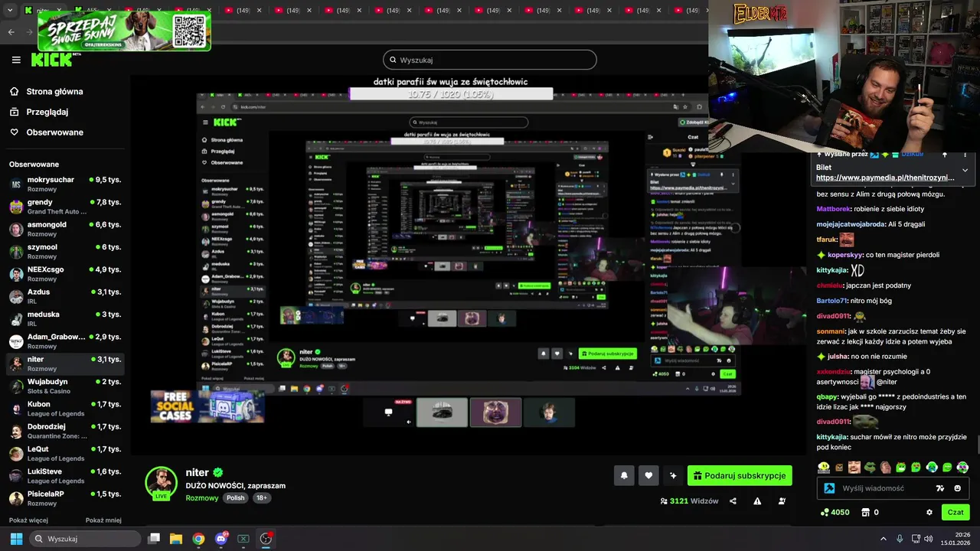
Task: Open Google Chrome from taskbar
Action: (198, 539)
